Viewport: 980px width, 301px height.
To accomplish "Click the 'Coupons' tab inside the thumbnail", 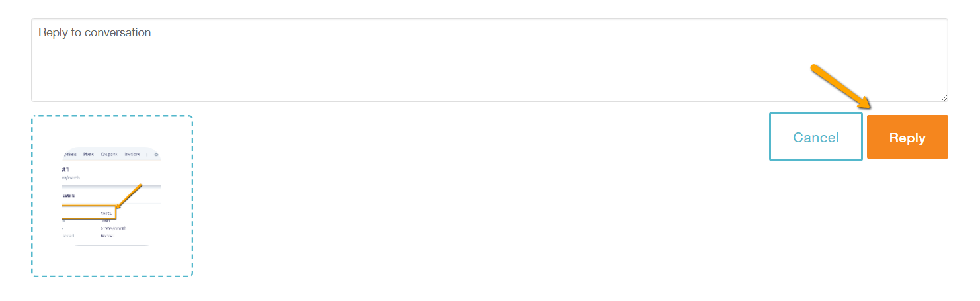I will [x=109, y=155].
